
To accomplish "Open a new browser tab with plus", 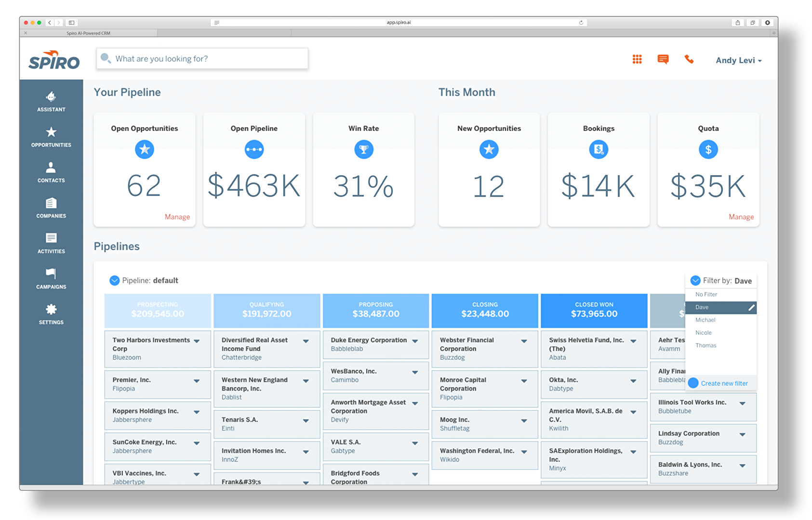I will click(774, 33).
